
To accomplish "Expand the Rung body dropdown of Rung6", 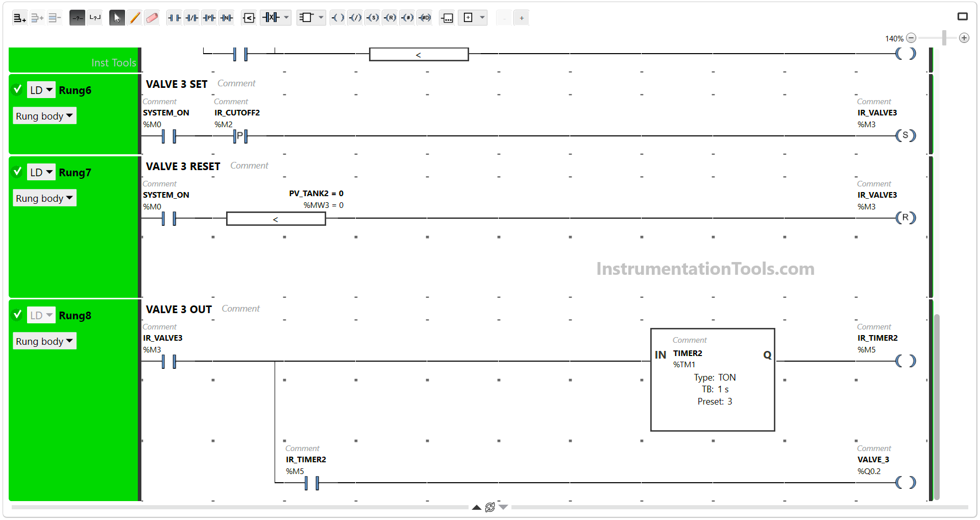I will pyautogui.click(x=45, y=116).
